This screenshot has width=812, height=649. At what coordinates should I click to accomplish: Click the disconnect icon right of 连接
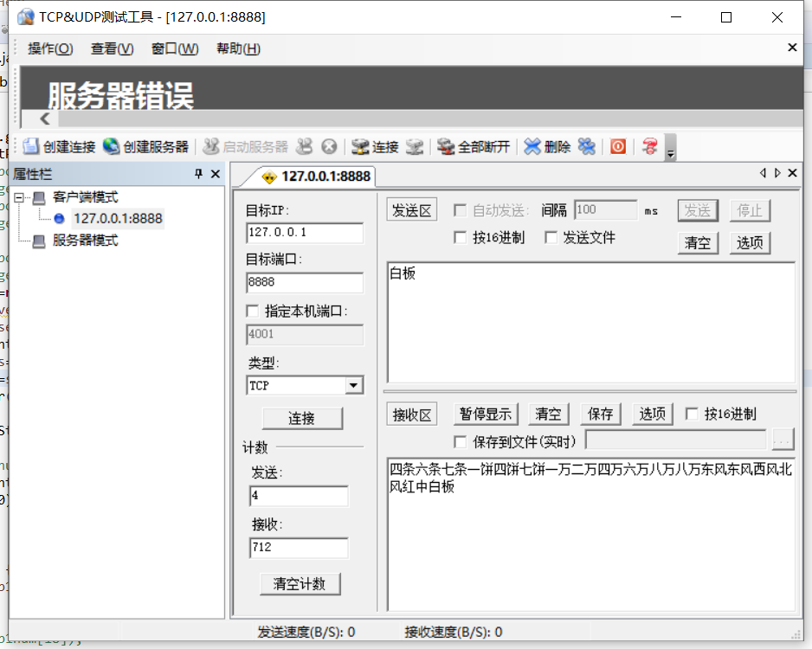(415, 147)
